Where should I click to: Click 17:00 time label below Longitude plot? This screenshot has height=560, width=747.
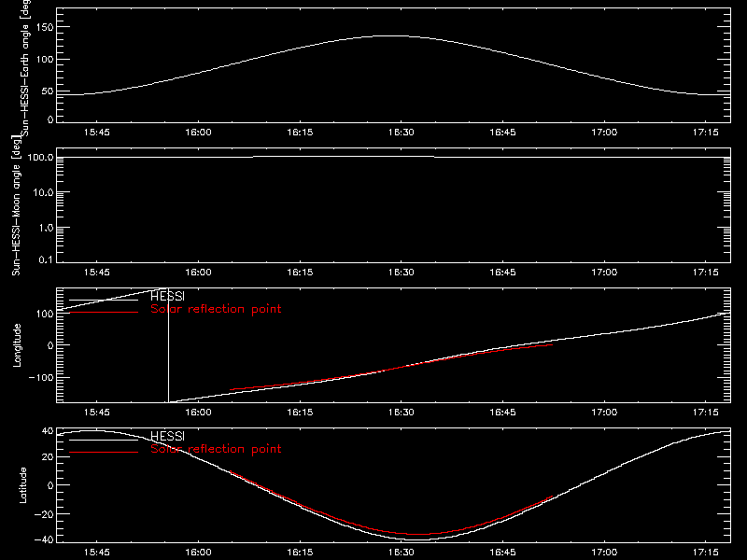coord(604,413)
